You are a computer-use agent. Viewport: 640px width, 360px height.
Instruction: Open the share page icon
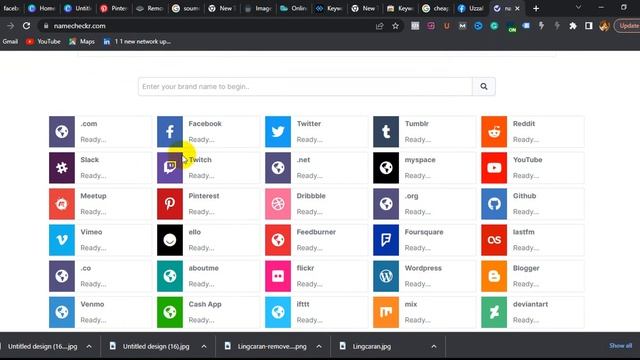coord(380,26)
